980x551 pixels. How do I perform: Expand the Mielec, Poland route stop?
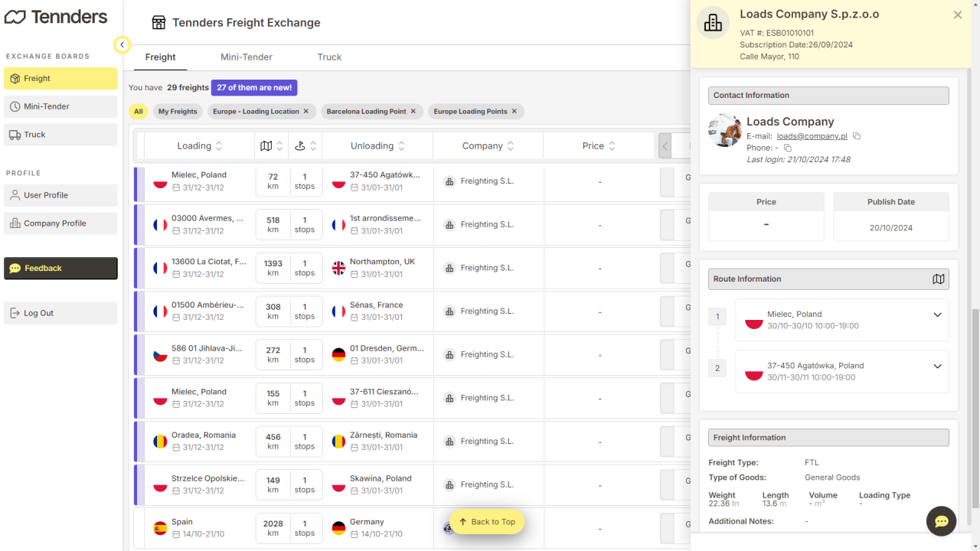(937, 315)
